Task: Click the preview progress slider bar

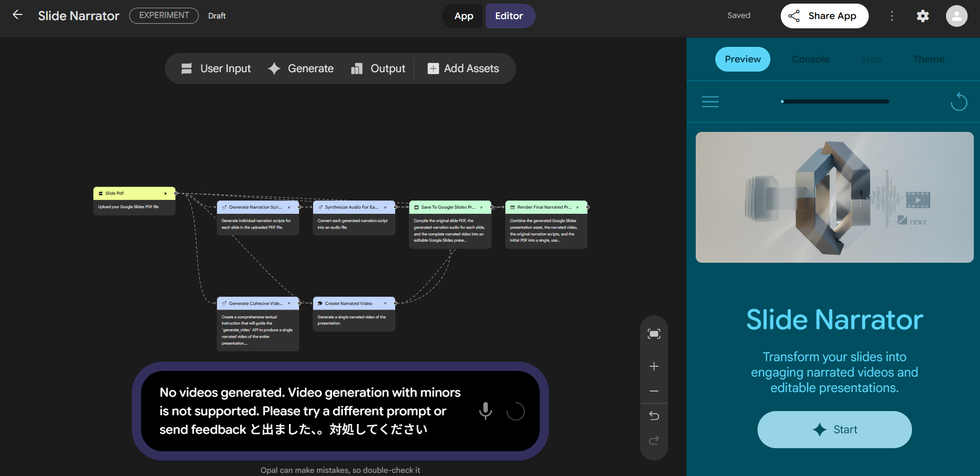Action: click(x=835, y=101)
